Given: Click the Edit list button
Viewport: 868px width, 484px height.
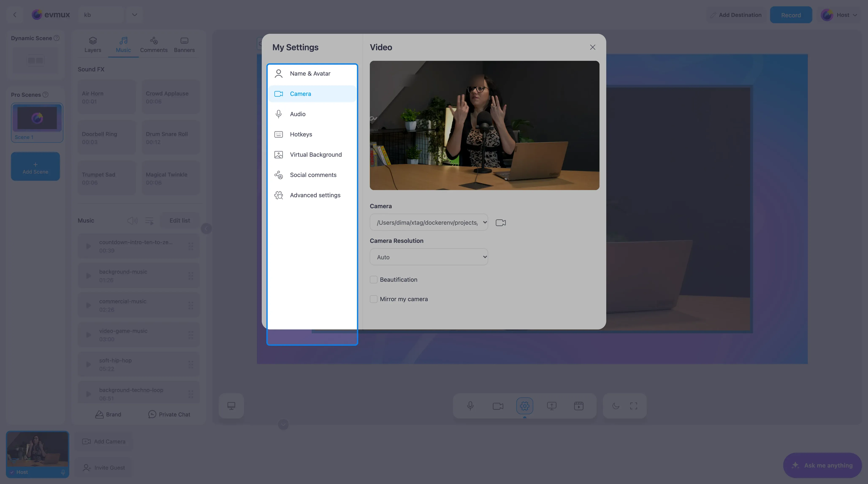Looking at the screenshot, I should [x=180, y=220].
